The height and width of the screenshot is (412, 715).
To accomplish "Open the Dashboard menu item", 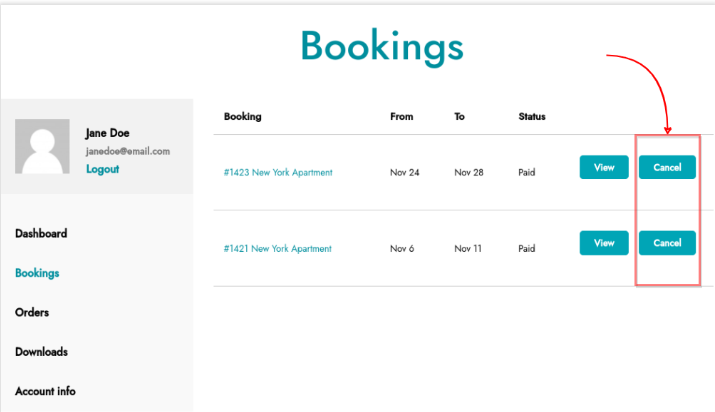I will tap(41, 233).
